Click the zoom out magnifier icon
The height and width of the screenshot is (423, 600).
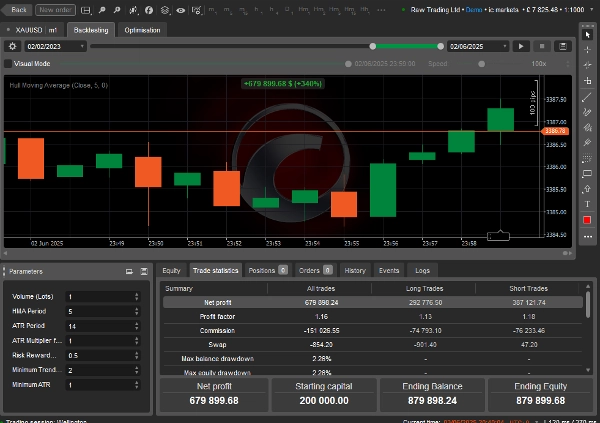[x=117, y=10]
